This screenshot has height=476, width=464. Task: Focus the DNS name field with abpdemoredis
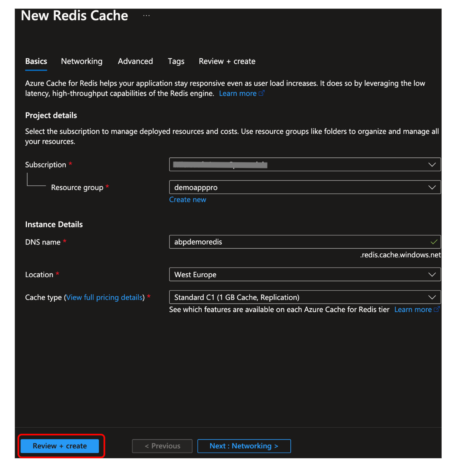[x=305, y=242]
